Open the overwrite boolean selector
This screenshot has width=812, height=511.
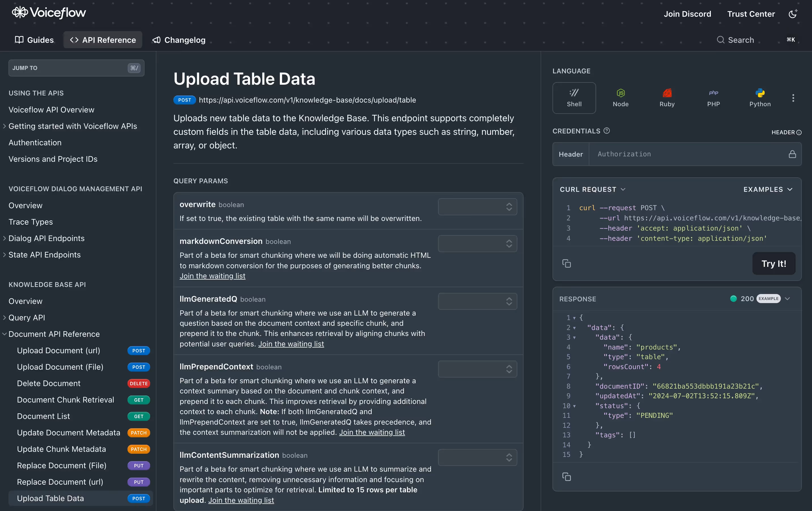pos(477,206)
